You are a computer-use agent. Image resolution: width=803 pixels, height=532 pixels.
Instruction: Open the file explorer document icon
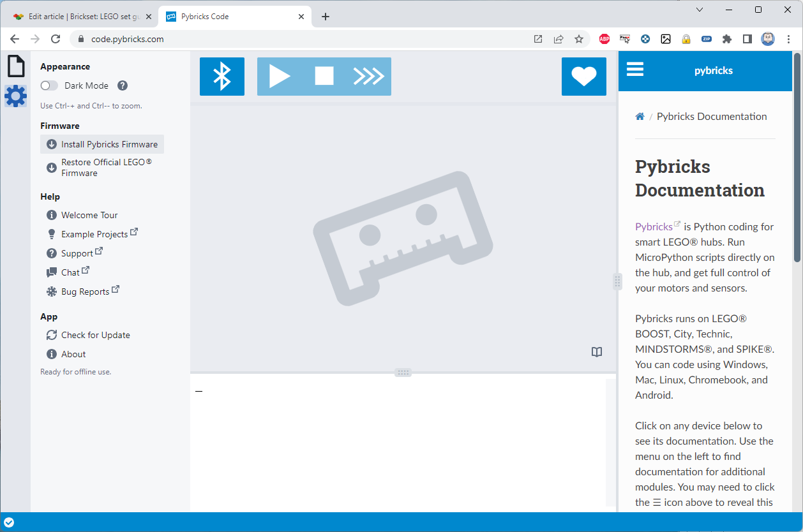(15, 66)
